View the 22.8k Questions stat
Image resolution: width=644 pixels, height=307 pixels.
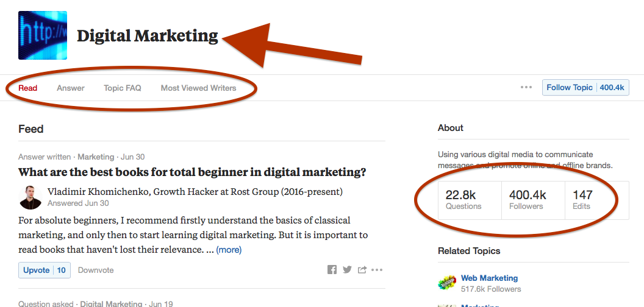click(x=470, y=200)
